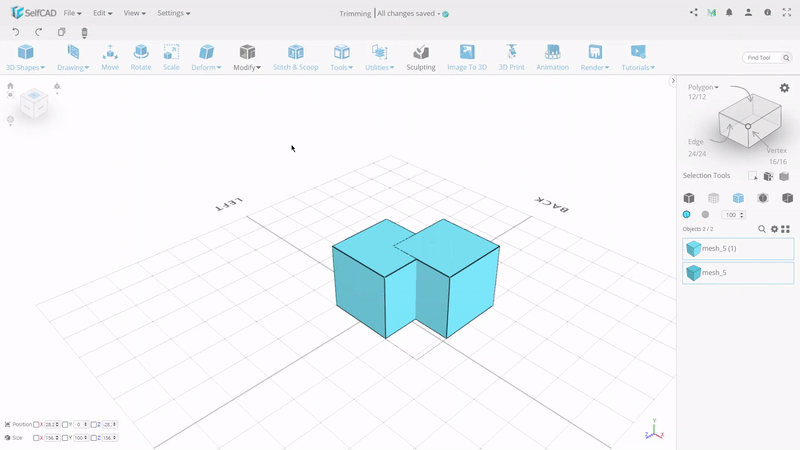Viewport: 800px width, 450px height.
Task: Toggle the far-right cutaway cube mode
Action: [x=787, y=198]
